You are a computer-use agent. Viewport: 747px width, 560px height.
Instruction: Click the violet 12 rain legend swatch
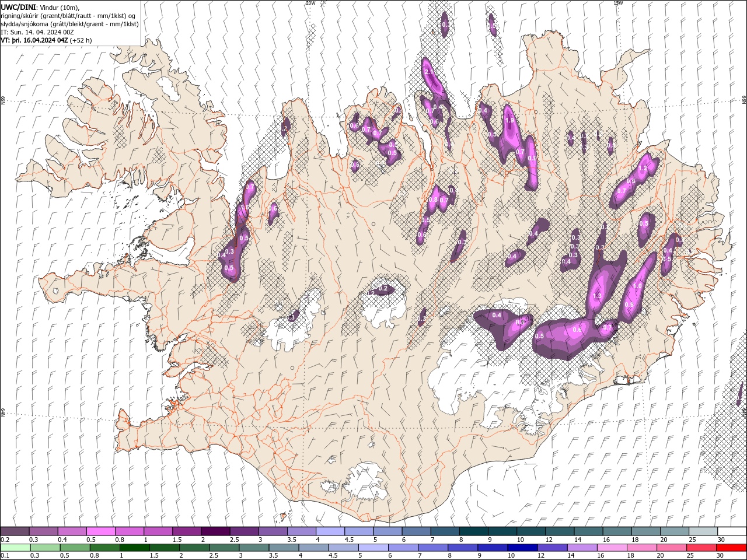(552, 548)
